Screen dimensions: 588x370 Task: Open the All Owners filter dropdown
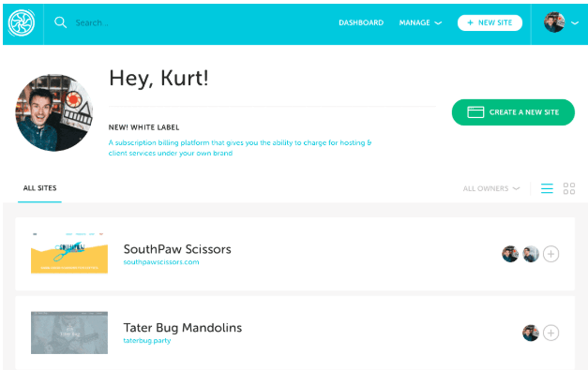[x=491, y=188]
